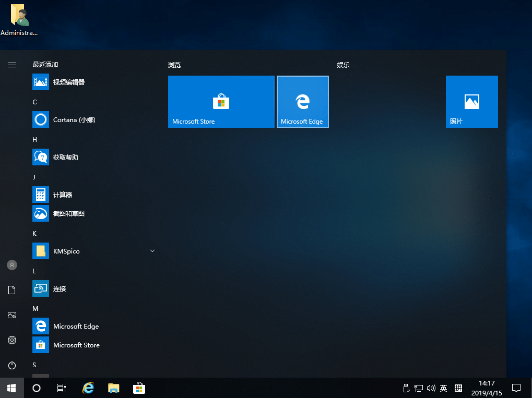This screenshot has height=398, width=532.
Task: Toggle the input language indicator 英
Action: (443, 388)
